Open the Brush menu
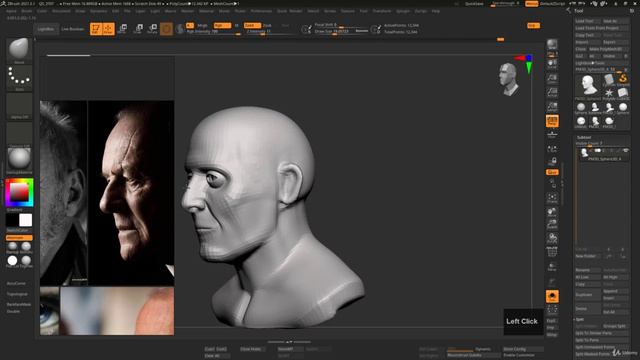This screenshot has width=640, height=360. [x=27, y=11]
